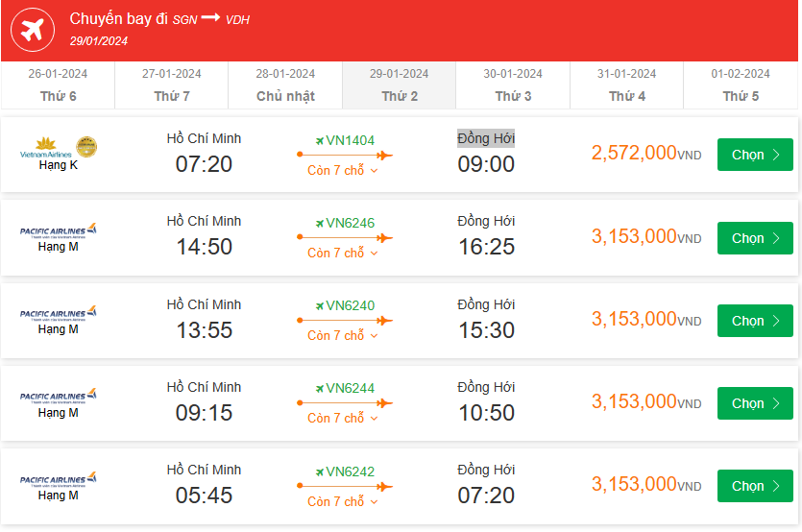The height and width of the screenshot is (532, 802).
Task: Open date tab 01-02-2024 Thứ 5
Action: 741,85
